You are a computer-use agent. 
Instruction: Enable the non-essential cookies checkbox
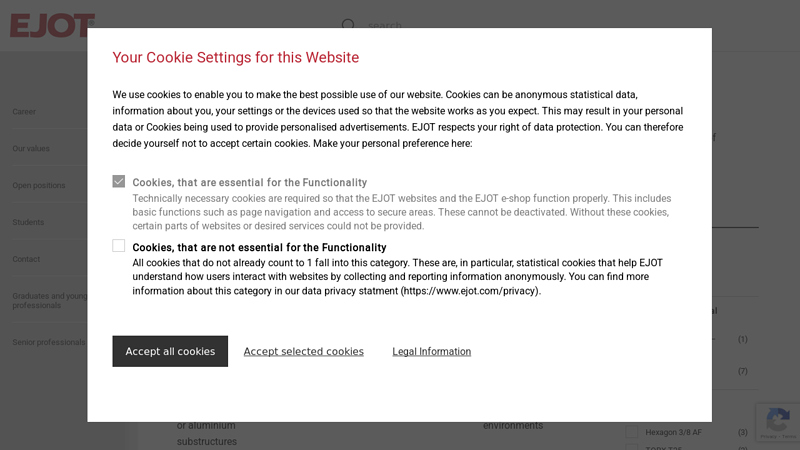point(119,246)
